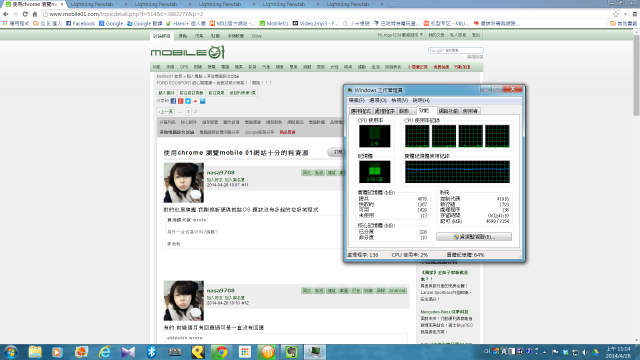Viewport: 640px width, 360px height.
Task: Click the Chrome forward arrow
Action: [x=16, y=14]
